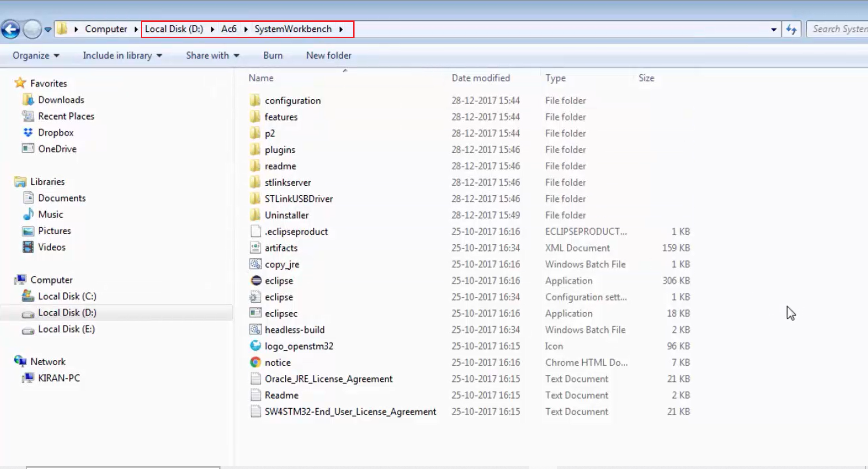Open Videos library

[x=52, y=247]
